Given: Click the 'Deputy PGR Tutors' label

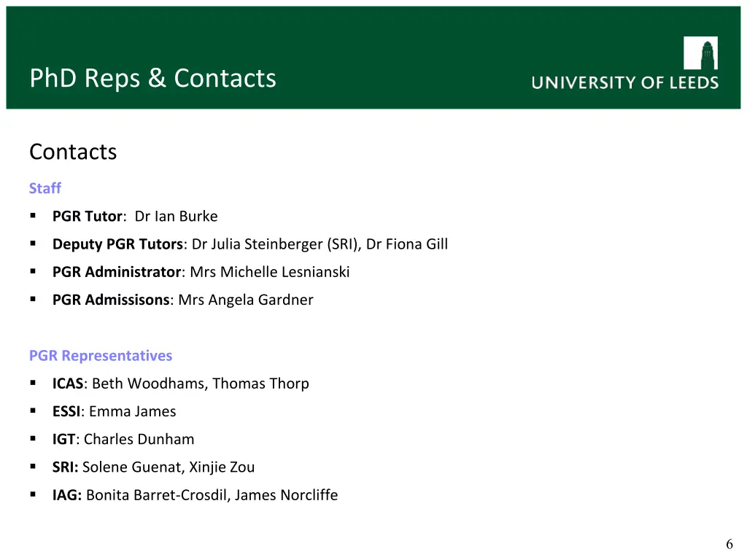Looking at the screenshot, I should 117,244.
